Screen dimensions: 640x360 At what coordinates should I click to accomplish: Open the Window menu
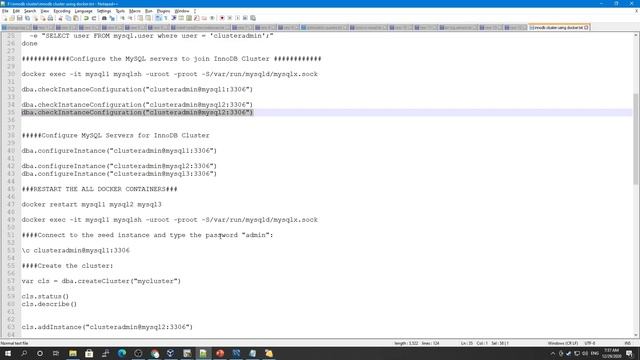182,11
